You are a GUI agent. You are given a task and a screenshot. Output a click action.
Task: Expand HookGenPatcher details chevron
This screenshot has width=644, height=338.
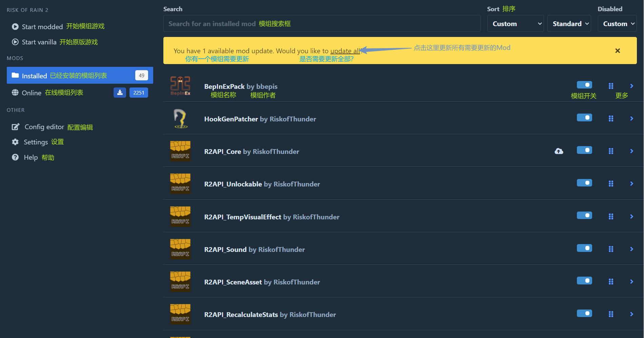631,118
